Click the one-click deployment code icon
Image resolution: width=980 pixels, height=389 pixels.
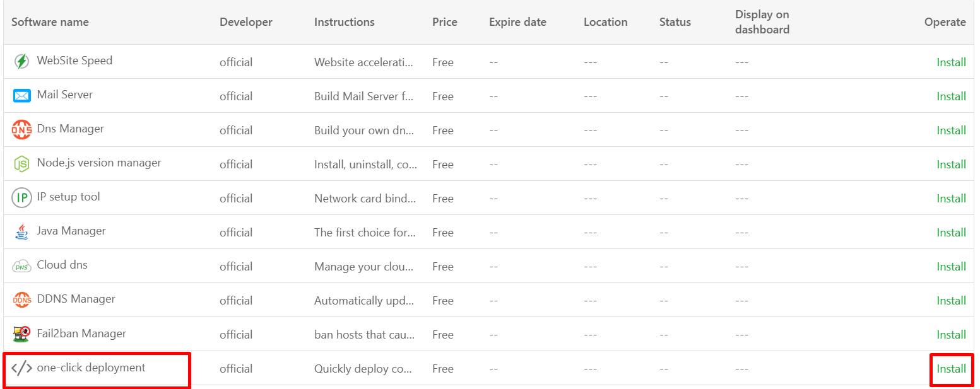(x=21, y=368)
